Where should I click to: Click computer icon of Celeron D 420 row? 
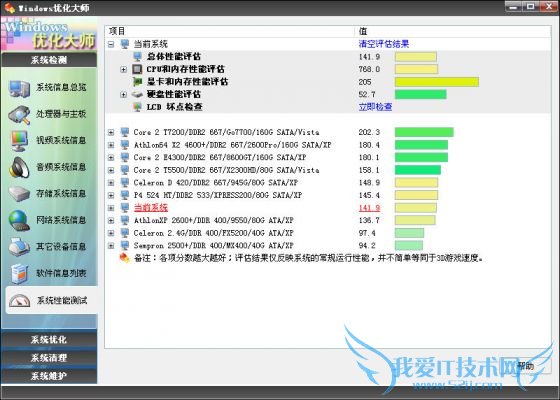(x=125, y=182)
